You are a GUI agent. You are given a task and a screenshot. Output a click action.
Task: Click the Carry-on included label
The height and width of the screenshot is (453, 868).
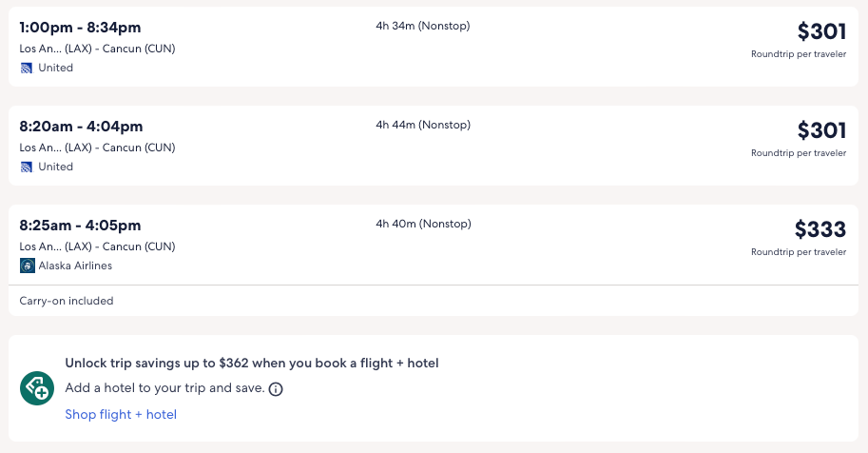tap(67, 301)
